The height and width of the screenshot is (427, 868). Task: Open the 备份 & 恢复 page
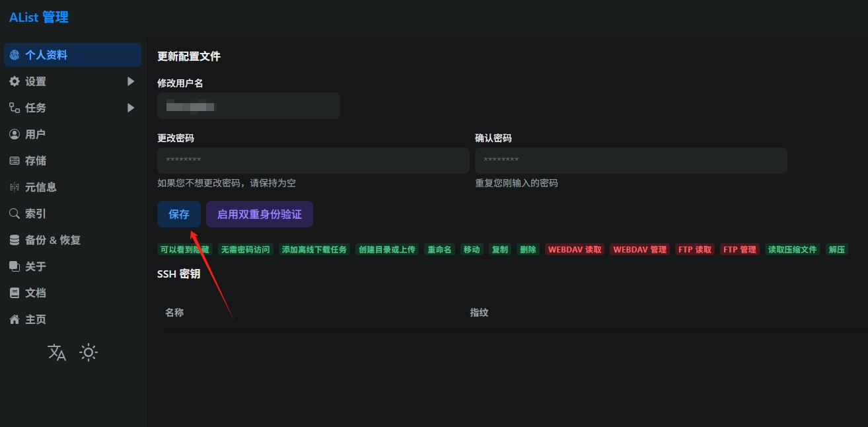[73, 240]
